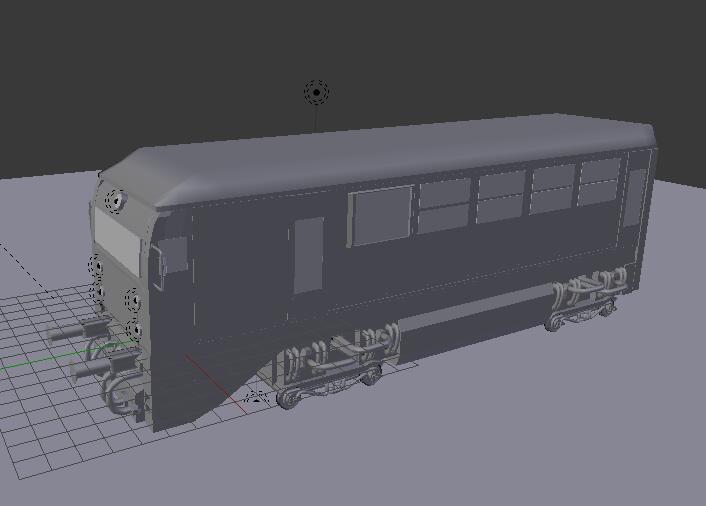Select the upper front buffer
706x506 pixels.
[78, 330]
